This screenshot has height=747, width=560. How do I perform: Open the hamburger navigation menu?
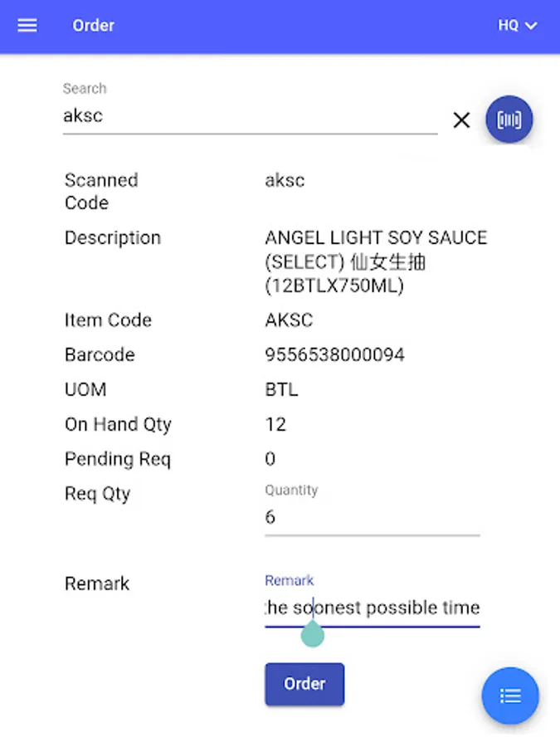(x=27, y=25)
